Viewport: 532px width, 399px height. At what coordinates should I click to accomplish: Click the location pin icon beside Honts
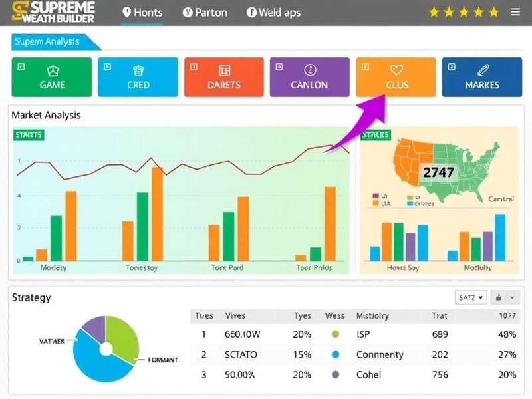coord(126,11)
